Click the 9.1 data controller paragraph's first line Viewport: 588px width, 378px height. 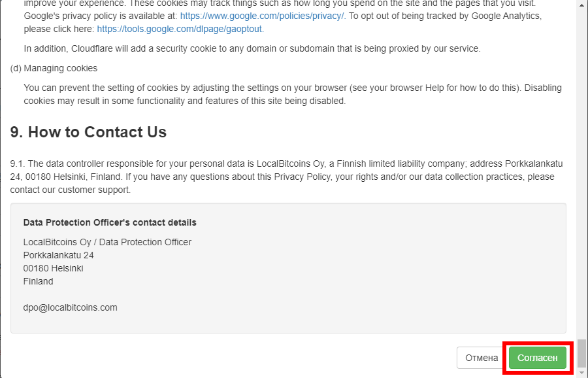pos(286,163)
